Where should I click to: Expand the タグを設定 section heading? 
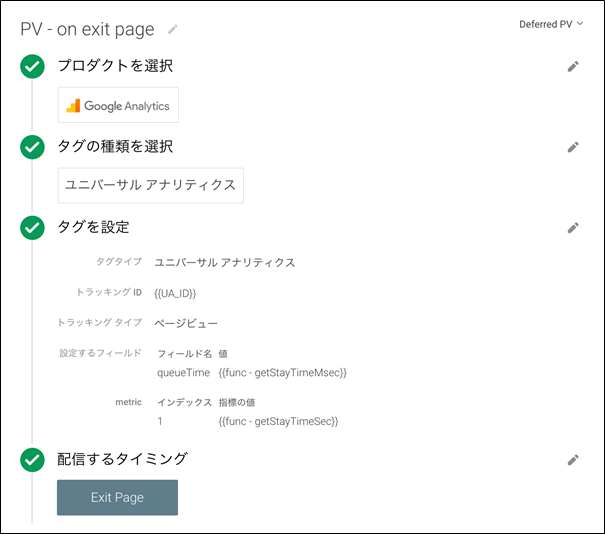(x=93, y=228)
